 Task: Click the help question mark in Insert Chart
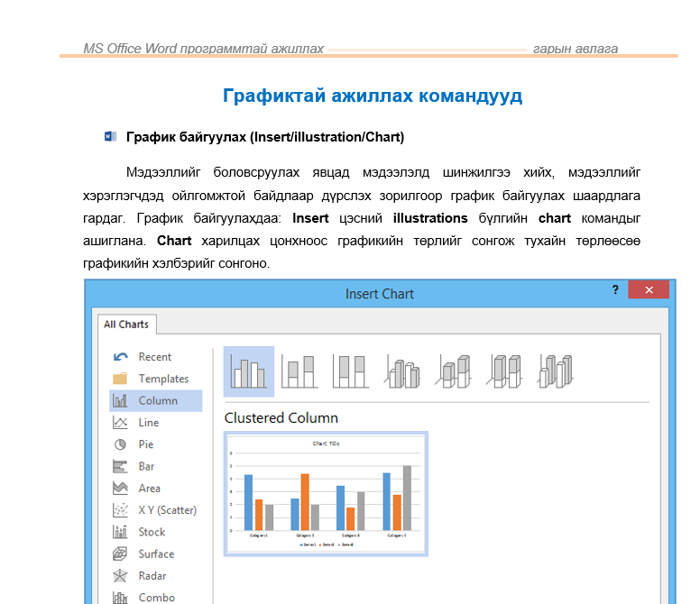tap(615, 290)
